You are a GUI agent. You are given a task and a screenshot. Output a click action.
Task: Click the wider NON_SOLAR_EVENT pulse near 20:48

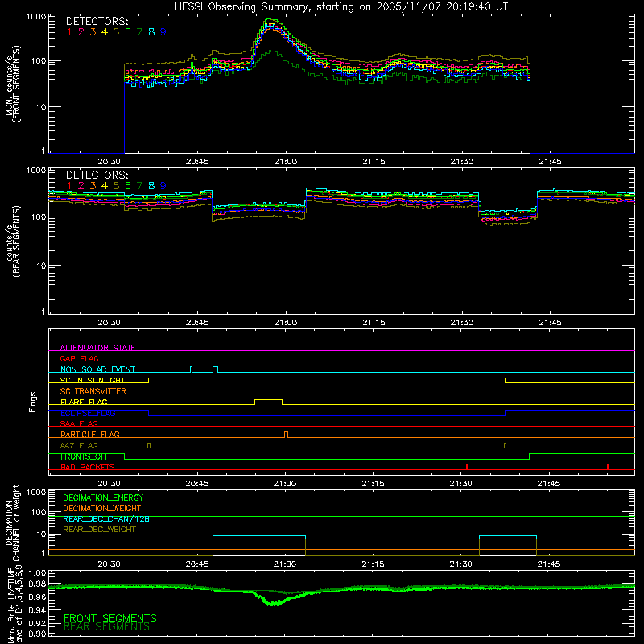point(215,368)
